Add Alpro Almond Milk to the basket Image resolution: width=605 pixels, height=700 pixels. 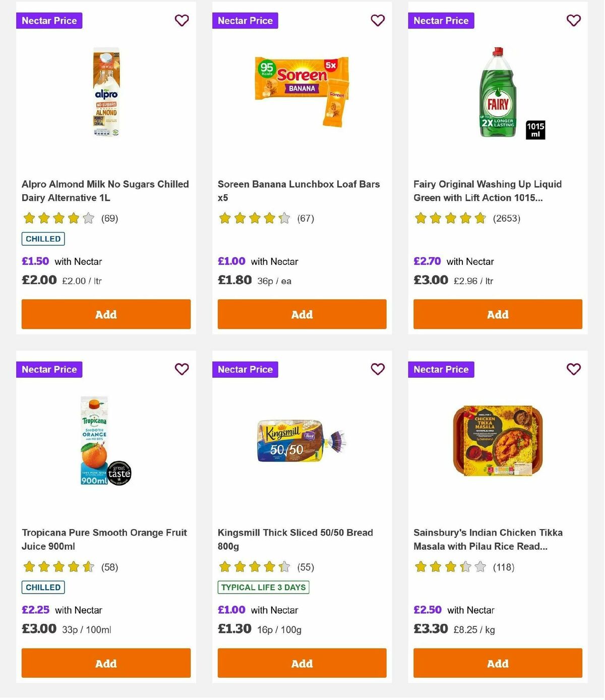[106, 314]
